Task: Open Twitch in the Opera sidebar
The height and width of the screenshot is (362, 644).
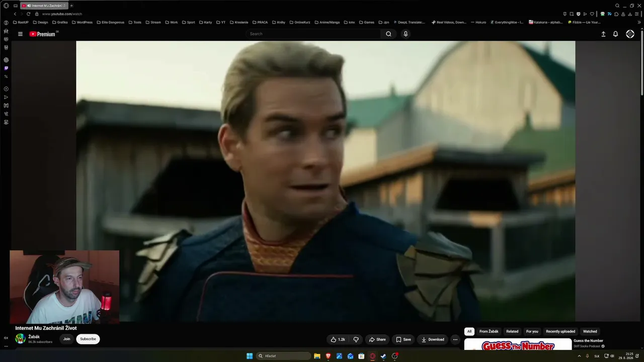Action: (x=6, y=68)
